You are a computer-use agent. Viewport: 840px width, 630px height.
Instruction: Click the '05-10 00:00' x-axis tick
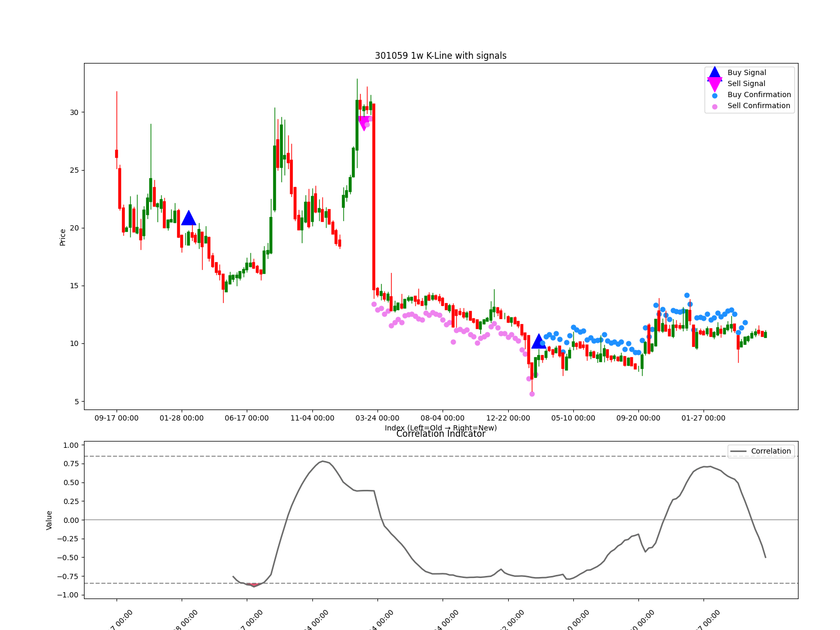(x=573, y=418)
